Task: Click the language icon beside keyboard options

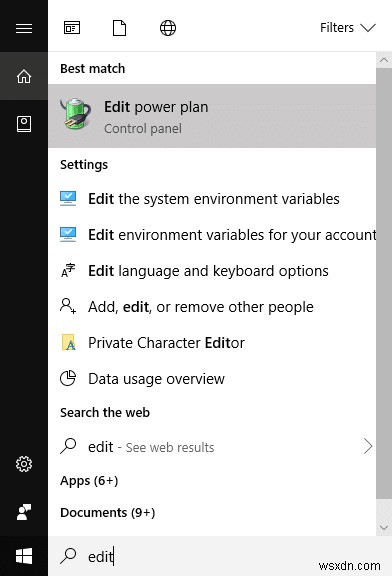Action: point(68,270)
